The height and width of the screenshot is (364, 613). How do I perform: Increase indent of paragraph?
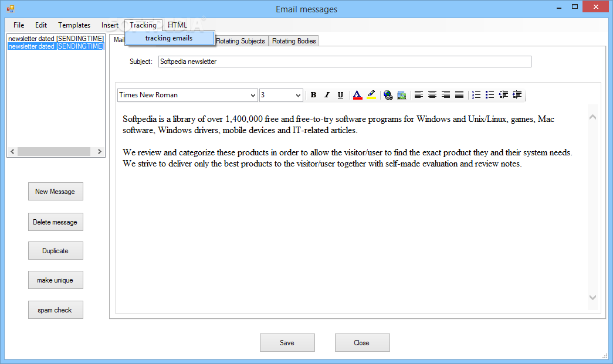point(517,95)
